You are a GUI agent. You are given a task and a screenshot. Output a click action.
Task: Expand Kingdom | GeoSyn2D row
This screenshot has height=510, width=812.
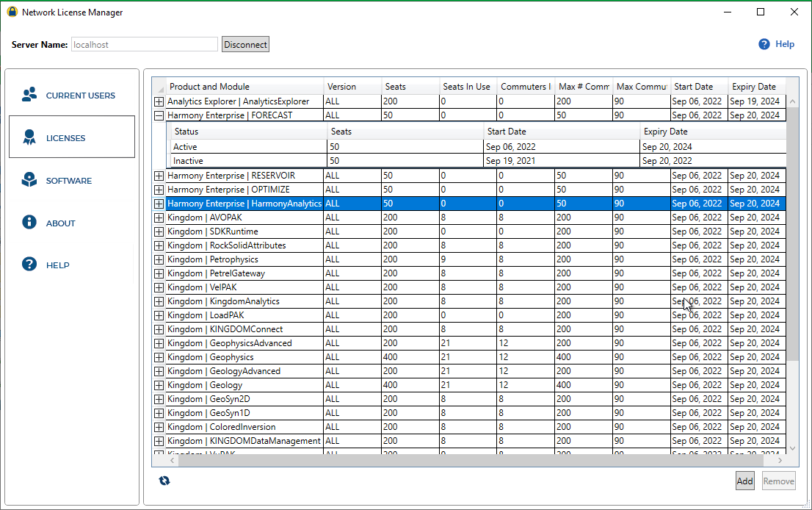tap(159, 400)
